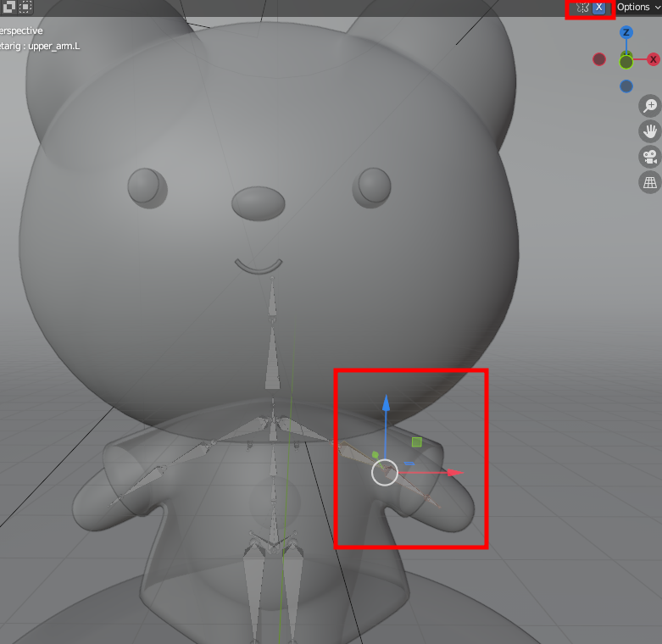Screen dimensions: 662x644
Task: Click the zoom magnifier viewport button
Action: [x=650, y=106]
